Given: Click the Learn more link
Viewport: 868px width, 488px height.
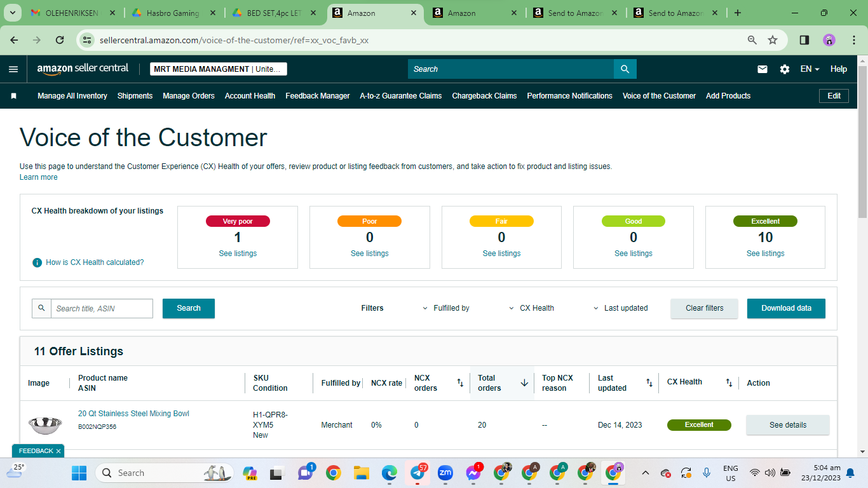Looking at the screenshot, I should tap(39, 177).
